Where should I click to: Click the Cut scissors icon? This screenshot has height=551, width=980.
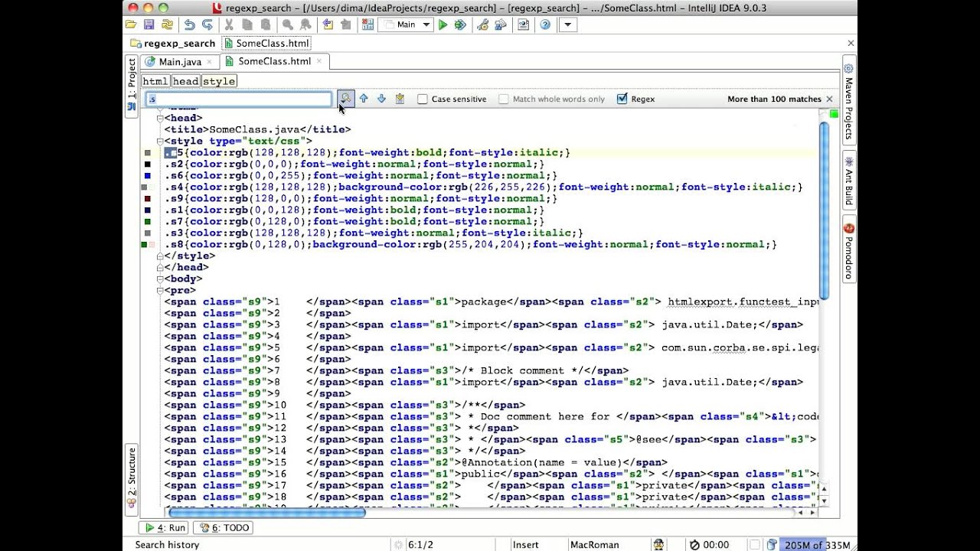click(229, 24)
